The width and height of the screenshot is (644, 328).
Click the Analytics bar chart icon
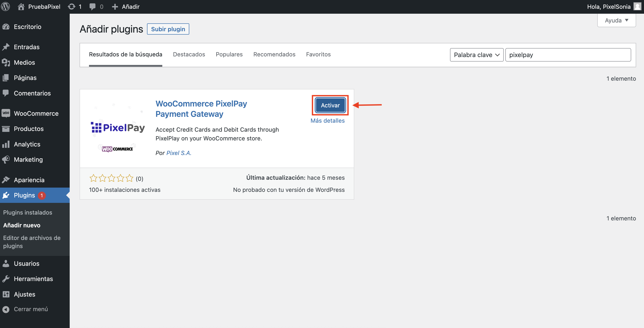(x=6, y=144)
